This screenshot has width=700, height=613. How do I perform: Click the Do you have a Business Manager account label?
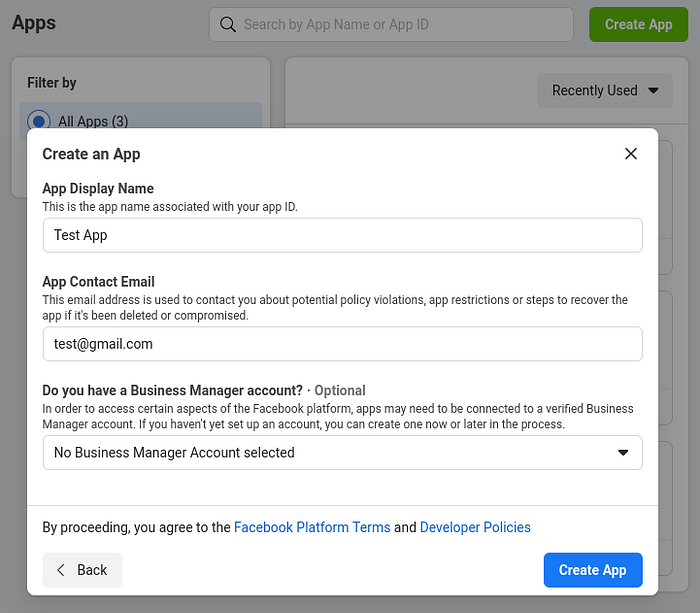coord(172,391)
